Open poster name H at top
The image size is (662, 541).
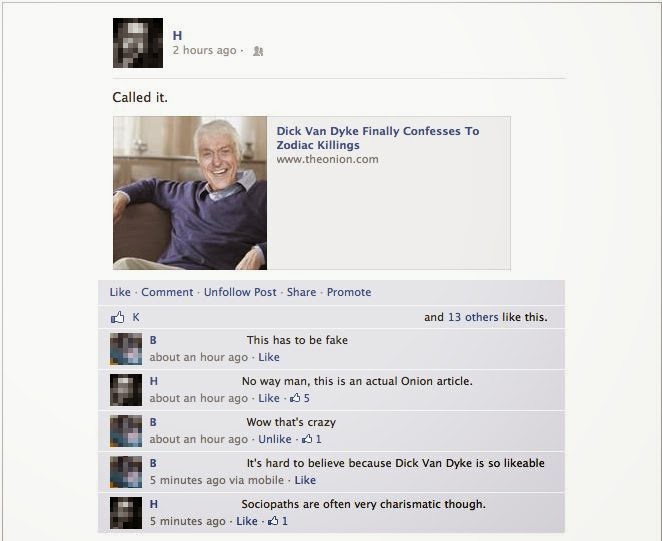tap(177, 35)
